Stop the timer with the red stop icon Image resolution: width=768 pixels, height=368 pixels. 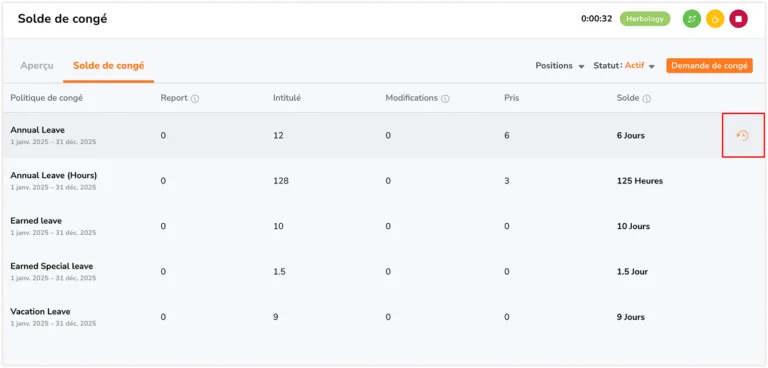(x=738, y=19)
